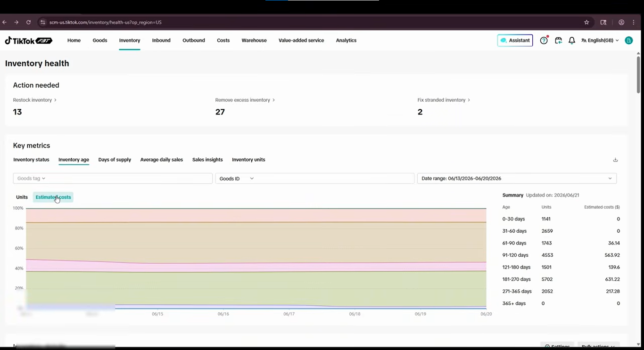Open Value-added service menu
This screenshot has height=350, width=644.
pos(301,41)
